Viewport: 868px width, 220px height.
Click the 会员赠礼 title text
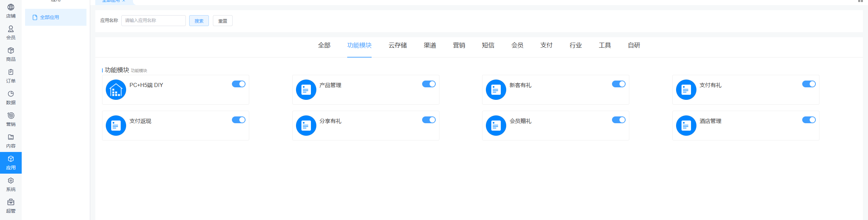tap(520, 121)
